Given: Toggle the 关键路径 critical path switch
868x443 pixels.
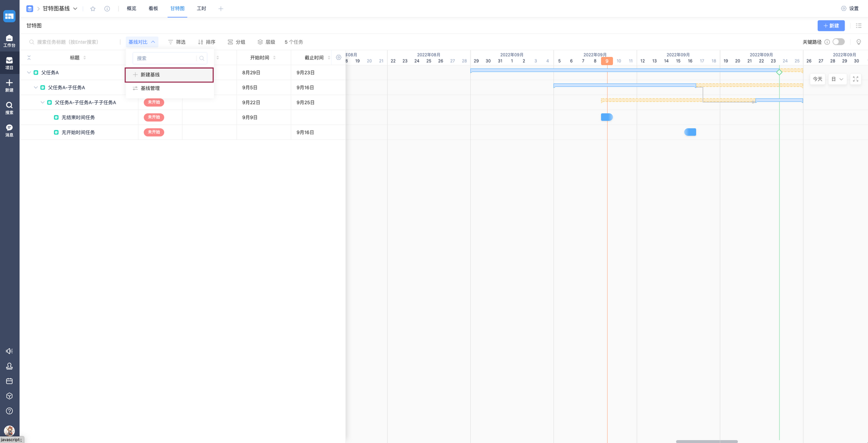Looking at the screenshot, I should [x=838, y=42].
